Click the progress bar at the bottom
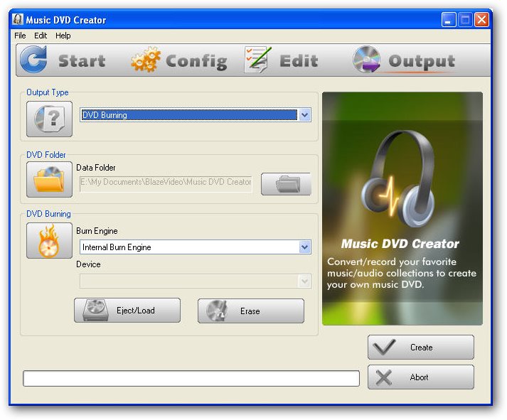The height and width of the screenshot is (420, 507). 191,378
